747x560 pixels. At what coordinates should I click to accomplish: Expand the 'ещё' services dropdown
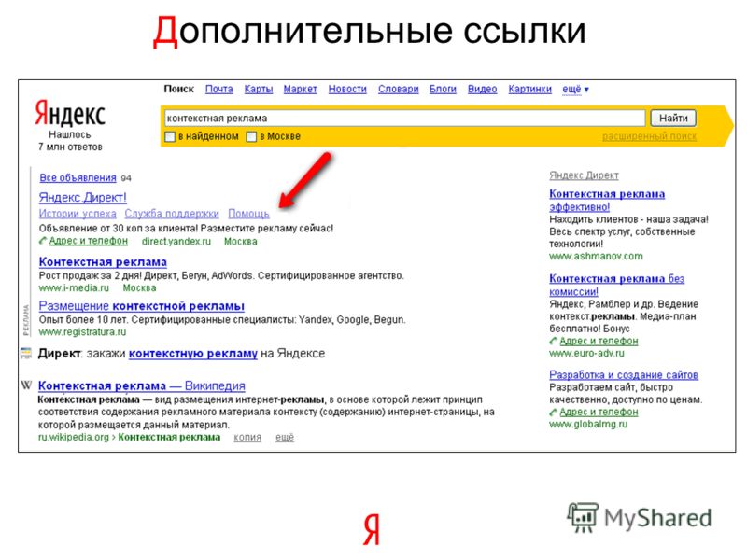[x=575, y=89]
